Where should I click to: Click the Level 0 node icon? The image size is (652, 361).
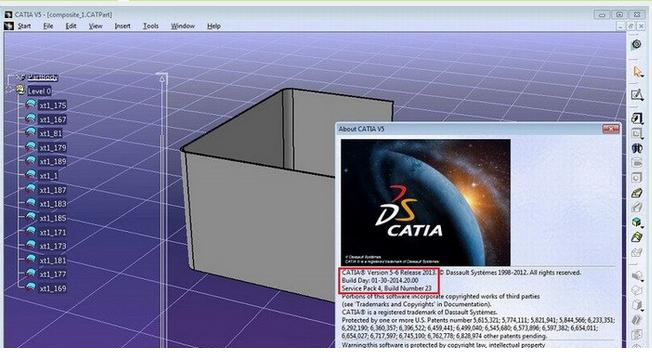coord(20,90)
